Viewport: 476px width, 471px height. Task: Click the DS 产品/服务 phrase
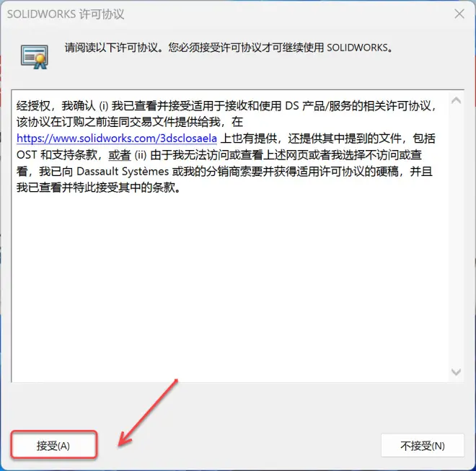coord(324,106)
